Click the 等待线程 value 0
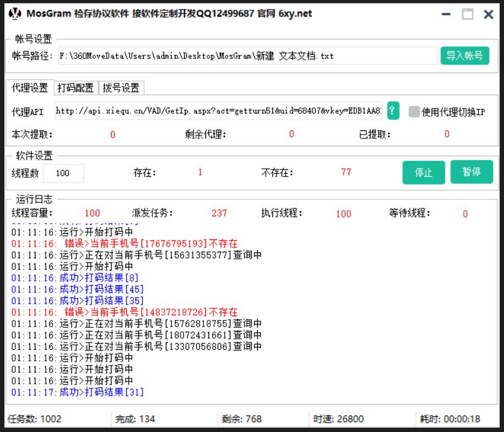The height and width of the screenshot is (432, 504). (465, 214)
